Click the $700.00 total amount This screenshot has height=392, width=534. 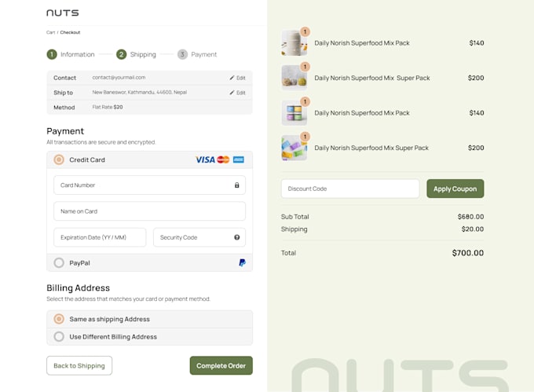click(468, 253)
